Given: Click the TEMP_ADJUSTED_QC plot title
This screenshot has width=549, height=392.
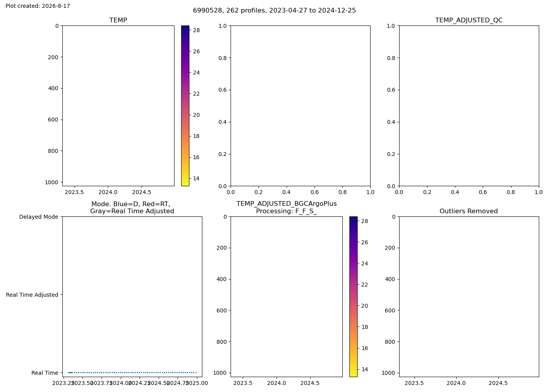Looking at the screenshot, I should point(469,20).
